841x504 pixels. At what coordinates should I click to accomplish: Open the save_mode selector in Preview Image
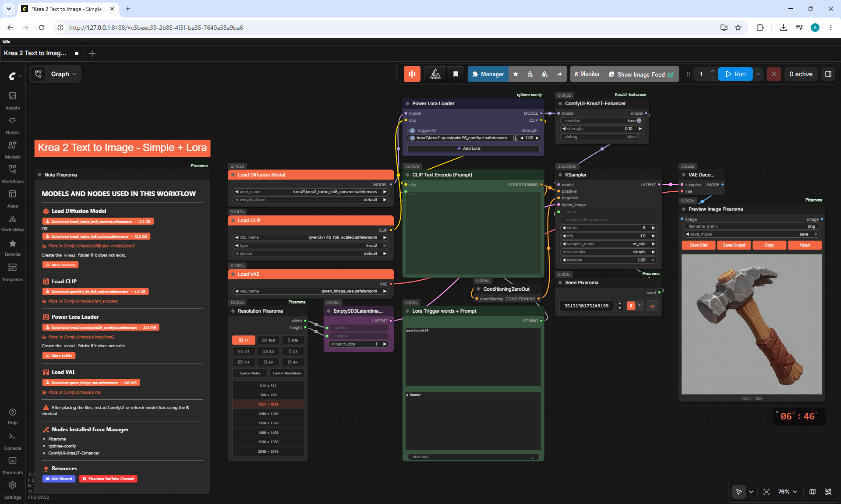pos(752,234)
